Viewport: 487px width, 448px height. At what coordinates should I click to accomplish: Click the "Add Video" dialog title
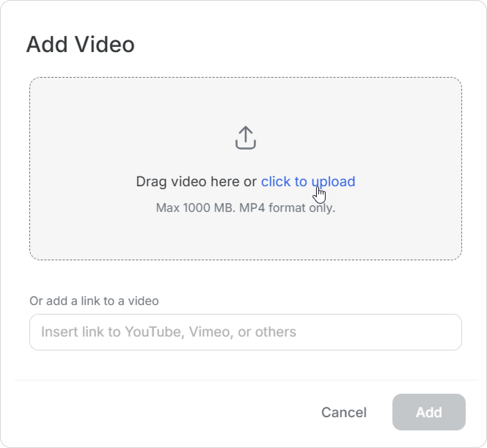80,44
